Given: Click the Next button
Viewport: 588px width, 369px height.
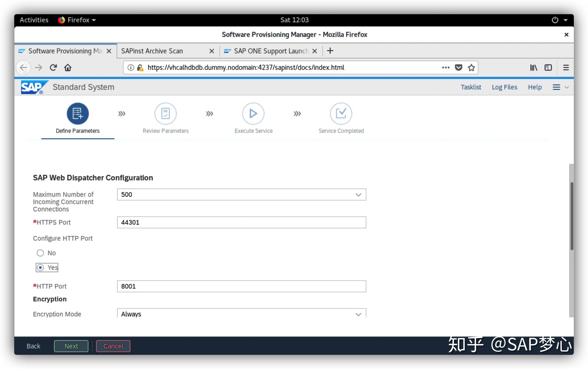Looking at the screenshot, I should tap(71, 346).
